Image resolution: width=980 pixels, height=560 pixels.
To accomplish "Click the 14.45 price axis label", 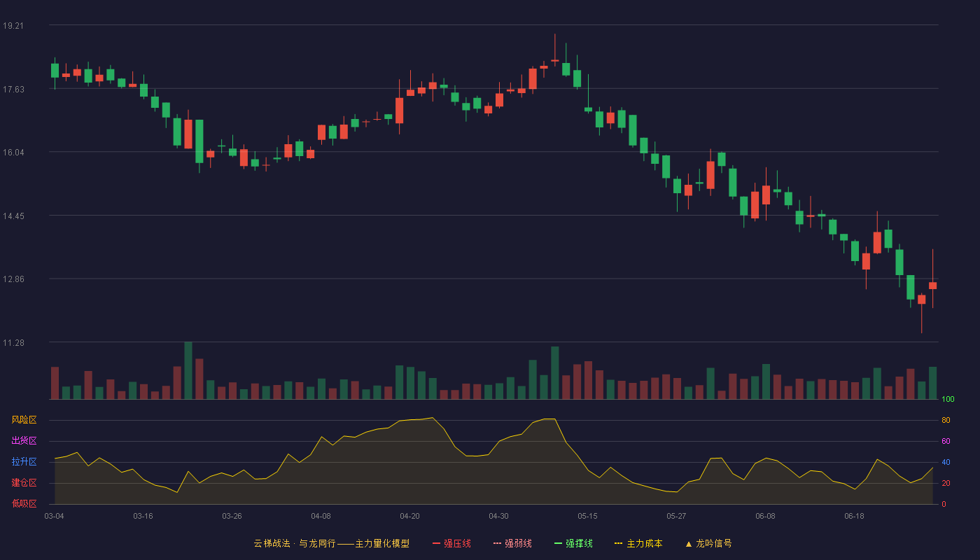I will click(13, 216).
